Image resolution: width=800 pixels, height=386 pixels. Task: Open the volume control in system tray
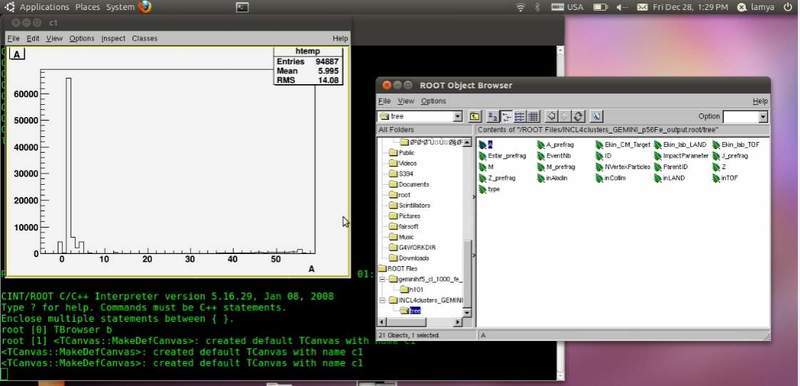(x=621, y=7)
